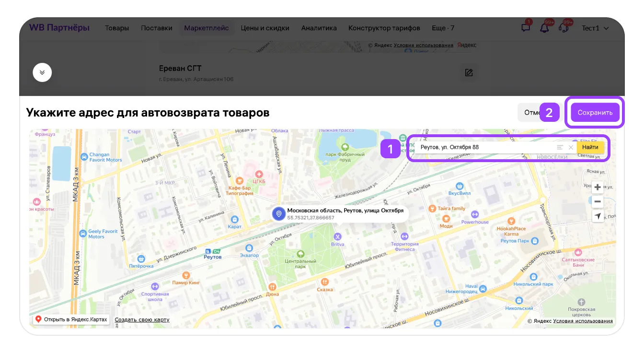644x353 pixels.
Task: Go to the Аналитика section
Action: (319, 28)
